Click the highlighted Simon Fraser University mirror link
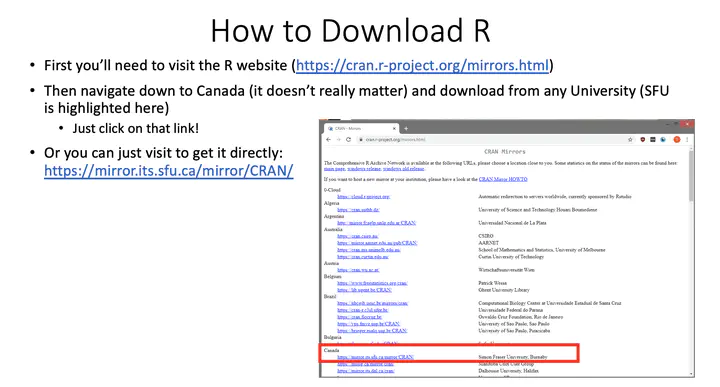 click(375, 357)
